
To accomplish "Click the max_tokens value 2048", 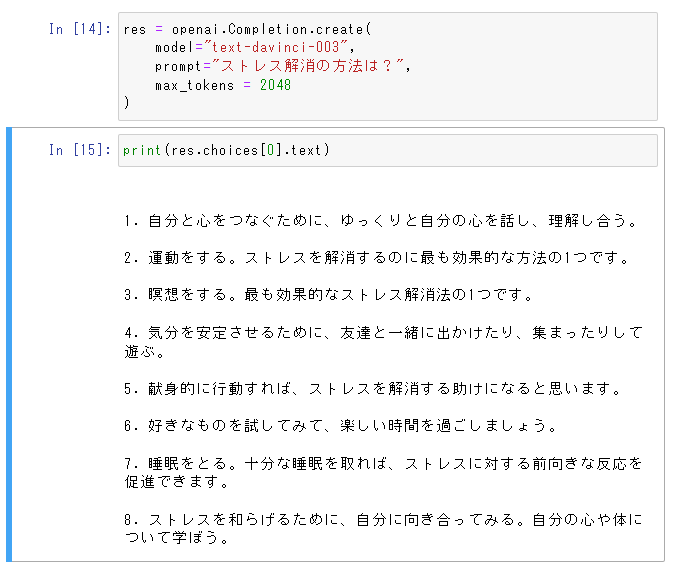I will [x=276, y=85].
